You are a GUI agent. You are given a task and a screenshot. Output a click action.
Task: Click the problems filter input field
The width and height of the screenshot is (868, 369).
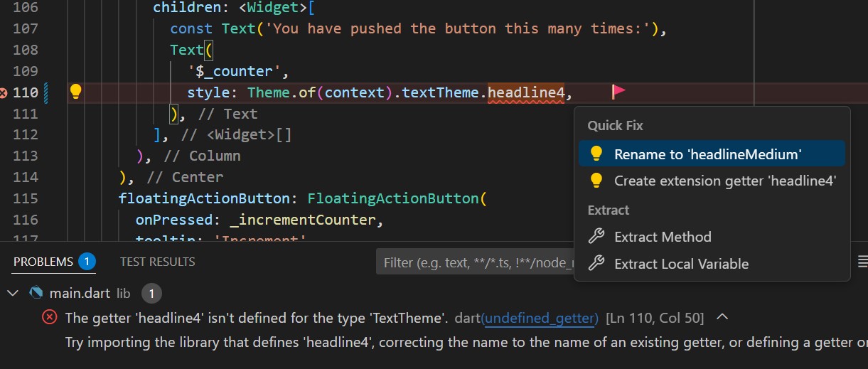[x=475, y=262]
